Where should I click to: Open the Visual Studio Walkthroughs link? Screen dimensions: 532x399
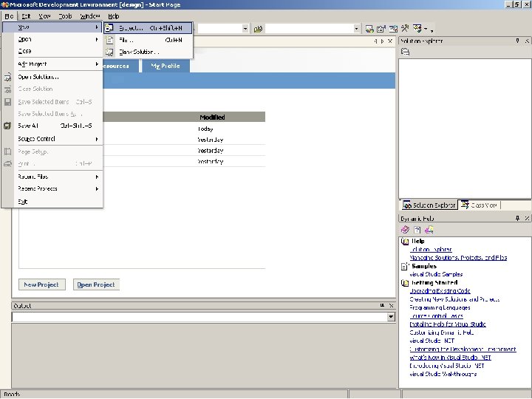[x=443, y=374]
